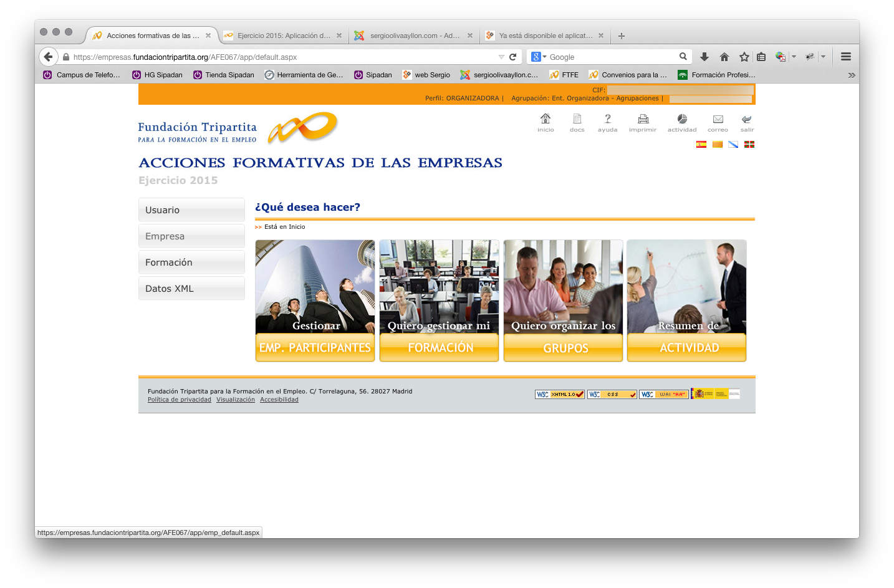
Task: Open the Datos XML sidebar menu
Action: [191, 289]
